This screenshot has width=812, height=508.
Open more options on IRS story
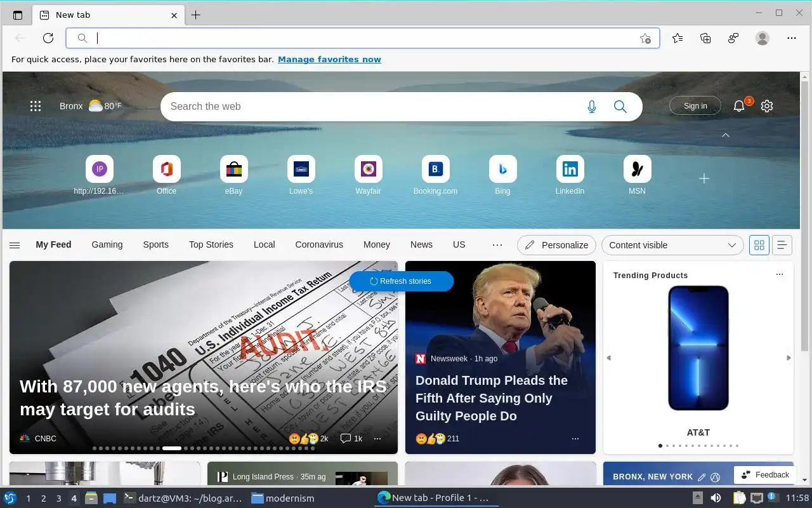377,439
